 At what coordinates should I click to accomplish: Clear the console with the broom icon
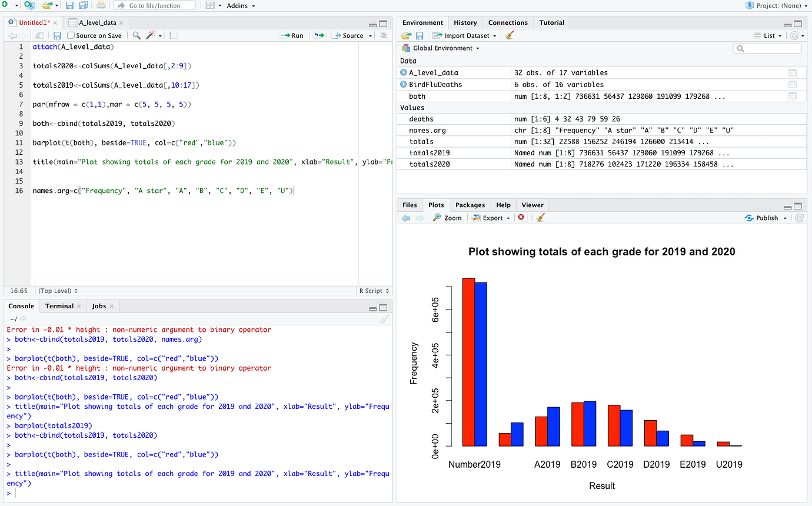point(384,319)
